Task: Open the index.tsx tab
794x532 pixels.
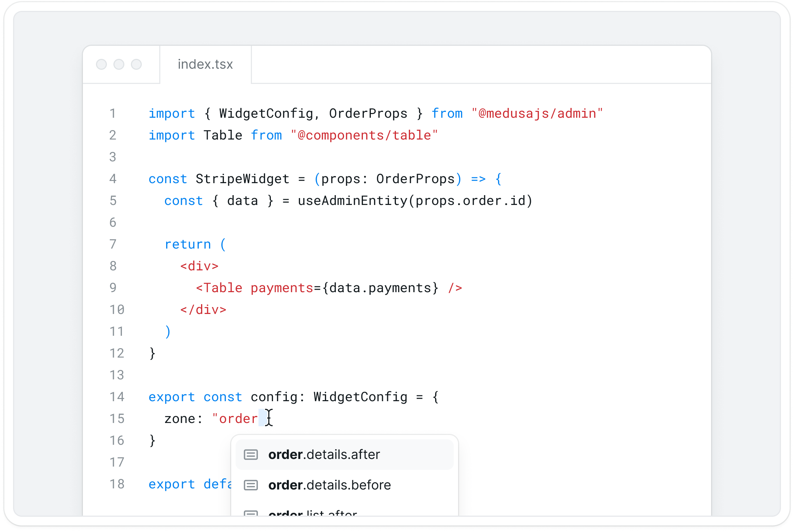Action: tap(205, 64)
